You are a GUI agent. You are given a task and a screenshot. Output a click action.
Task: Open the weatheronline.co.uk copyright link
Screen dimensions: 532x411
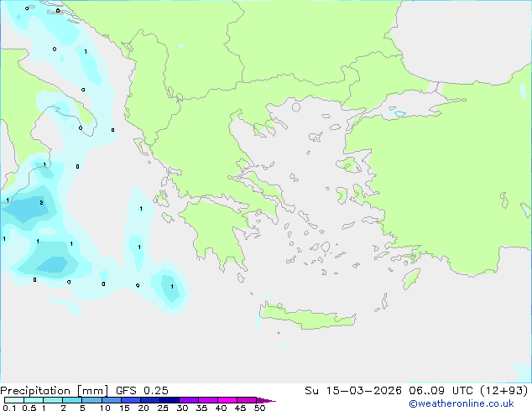(462, 403)
